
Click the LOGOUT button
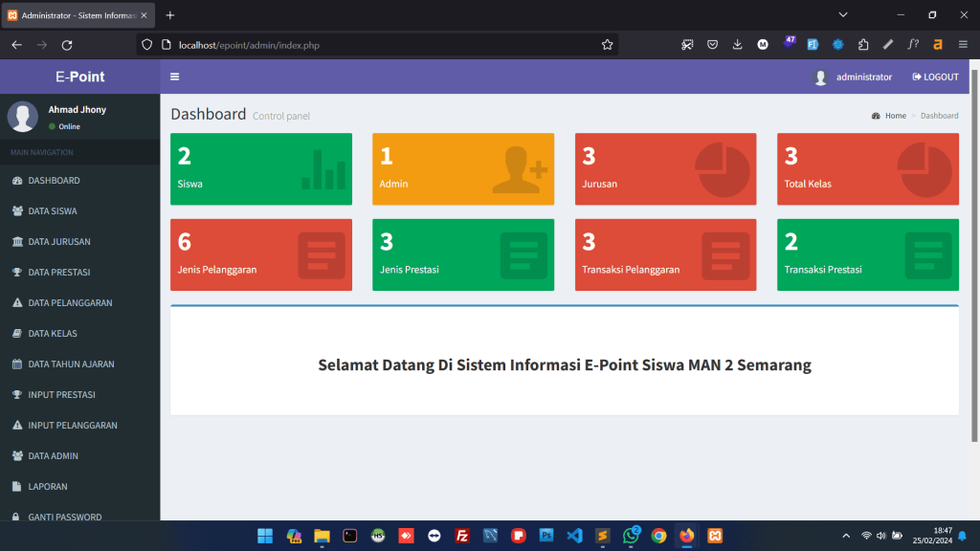[x=934, y=77]
